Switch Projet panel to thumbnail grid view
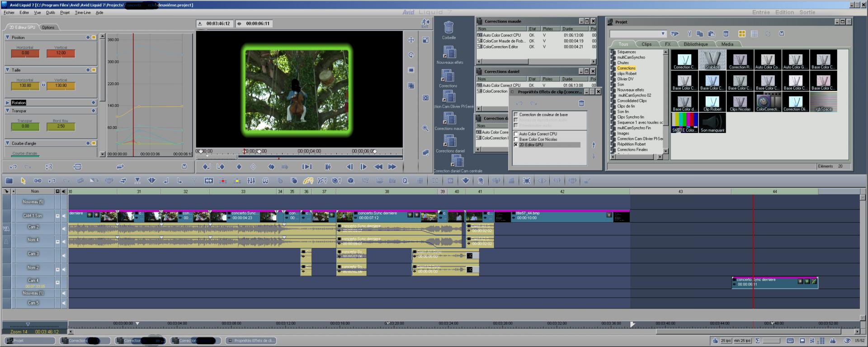This screenshot has height=347, width=868. pos(742,34)
